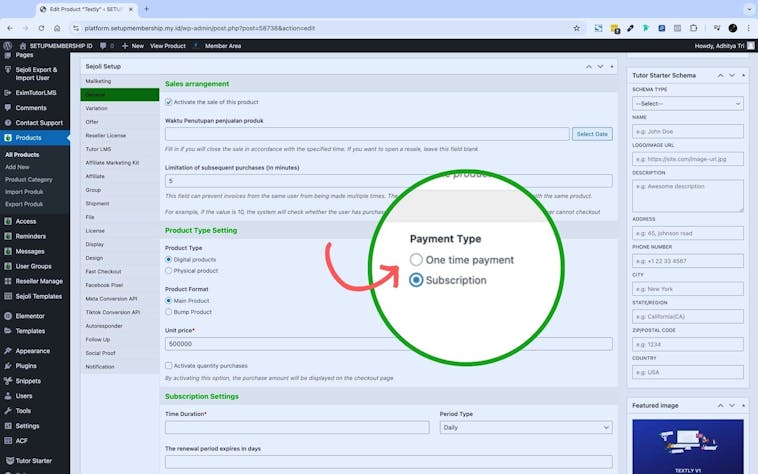
Task: Click the Tools wrench icon
Action: pyautogui.click(x=8, y=411)
